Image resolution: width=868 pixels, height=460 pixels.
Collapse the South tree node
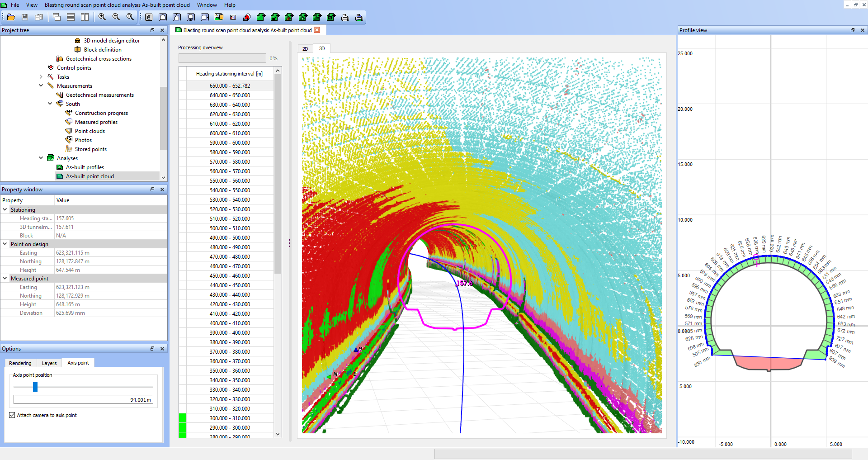[x=50, y=104]
